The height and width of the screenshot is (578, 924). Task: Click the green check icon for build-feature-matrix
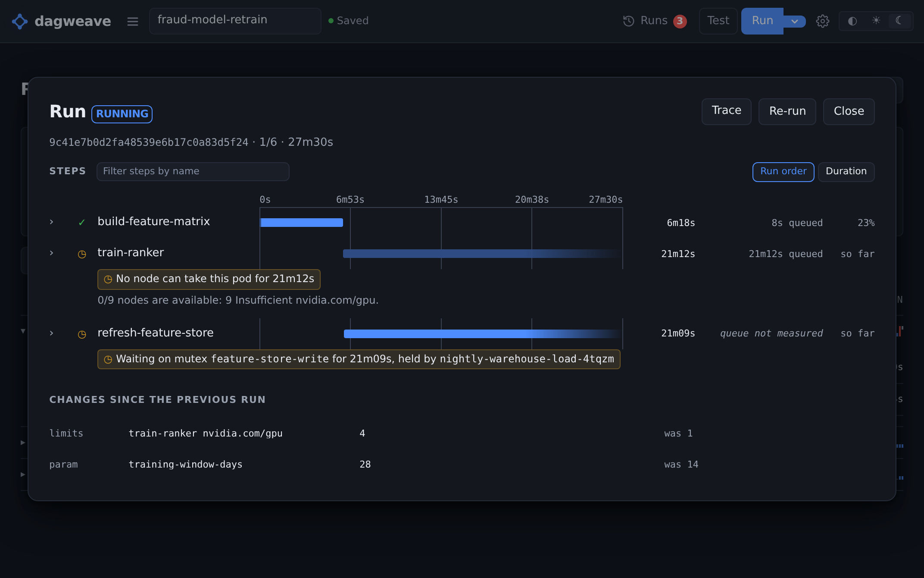82,223
